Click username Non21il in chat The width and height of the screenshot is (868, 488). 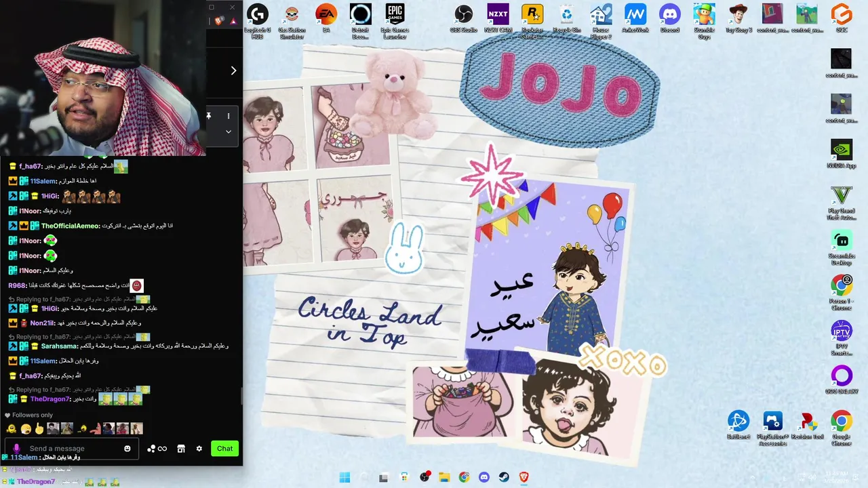point(42,323)
